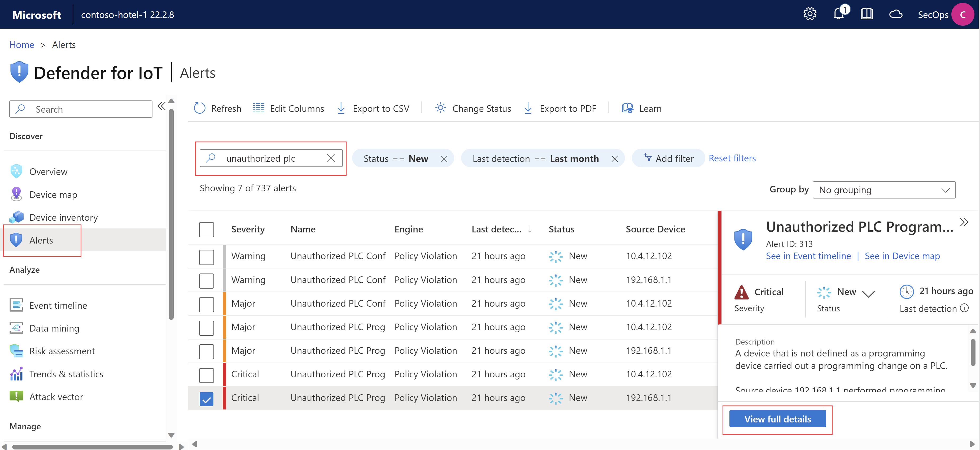Image resolution: width=980 pixels, height=450 pixels.
Task: Toggle the select-all alerts checkbox
Action: point(206,230)
